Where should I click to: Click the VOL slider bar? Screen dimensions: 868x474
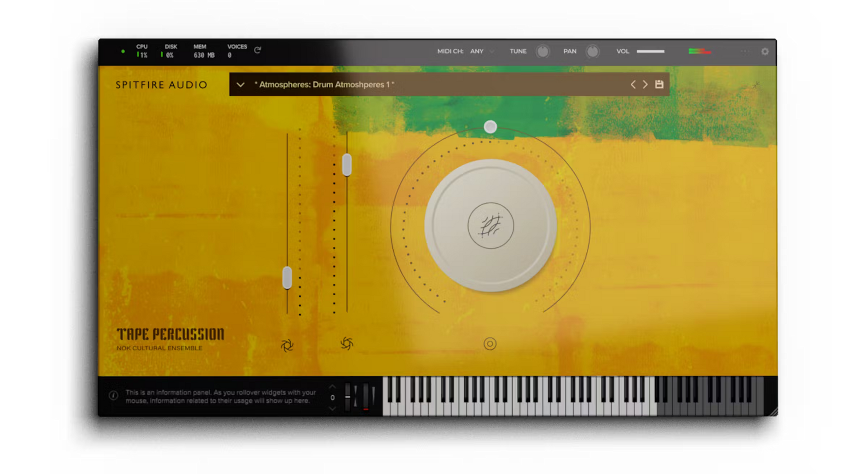[650, 52]
